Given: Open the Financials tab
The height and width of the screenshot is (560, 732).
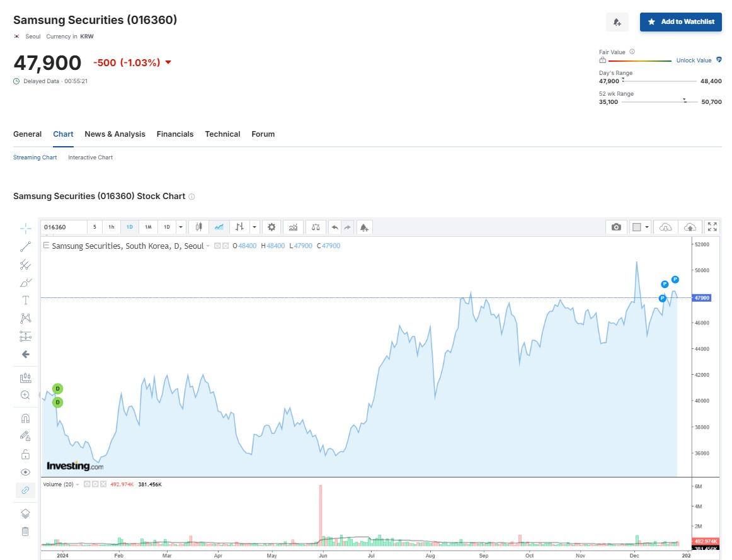Looking at the screenshot, I should pos(175,134).
